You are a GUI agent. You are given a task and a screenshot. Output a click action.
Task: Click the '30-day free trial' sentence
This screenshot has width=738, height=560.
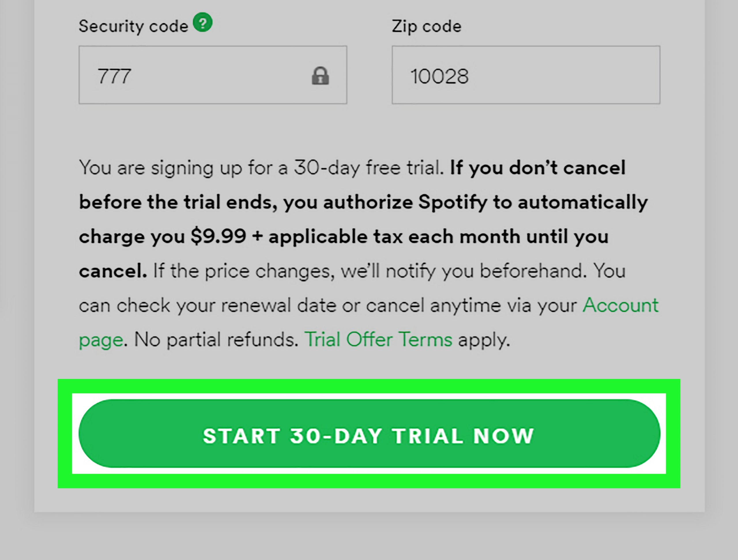coord(261,168)
